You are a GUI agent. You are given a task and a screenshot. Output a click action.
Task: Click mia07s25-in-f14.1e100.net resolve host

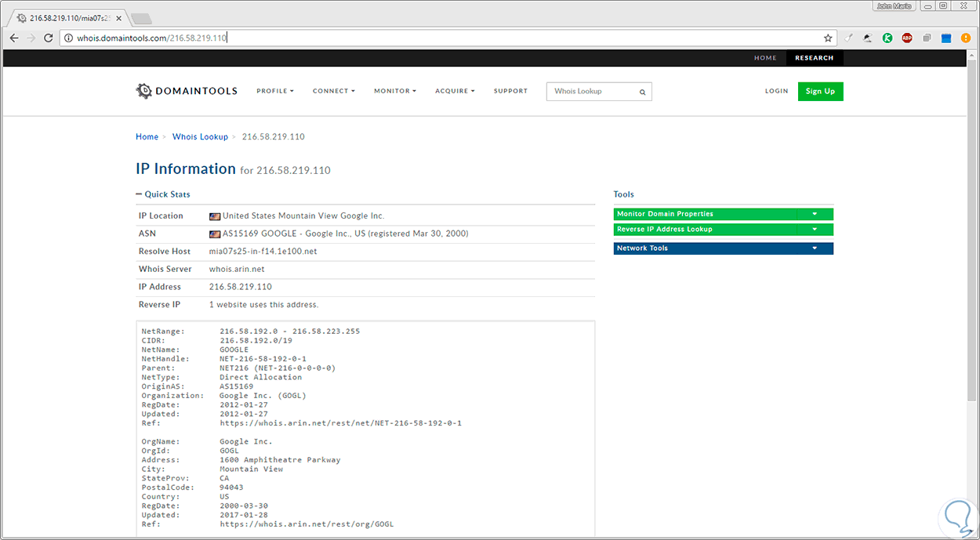(263, 252)
